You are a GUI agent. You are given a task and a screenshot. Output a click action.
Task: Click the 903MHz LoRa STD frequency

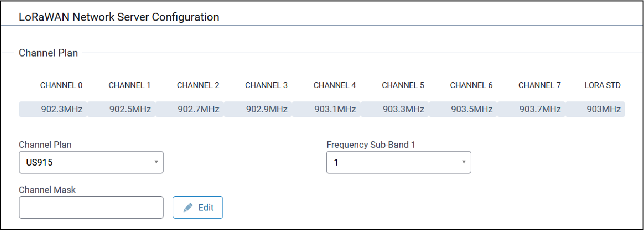(603, 109)
